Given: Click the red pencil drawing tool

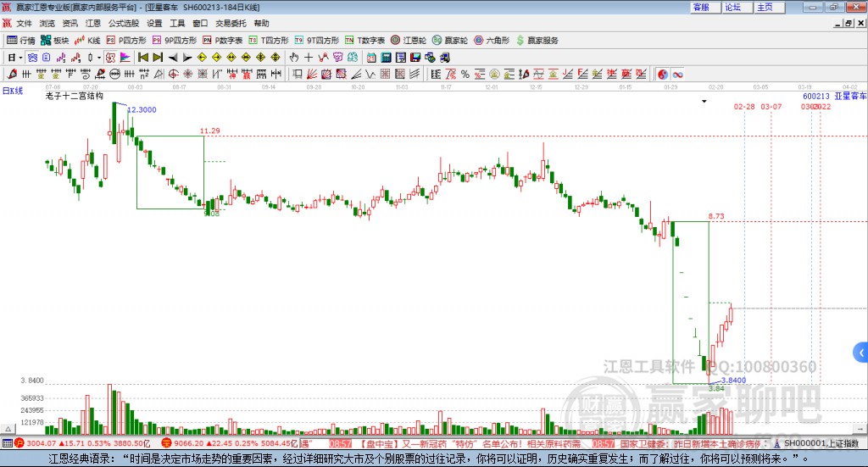Looking at the screenshot, I should pyautogui.click(x=12, y=74).
